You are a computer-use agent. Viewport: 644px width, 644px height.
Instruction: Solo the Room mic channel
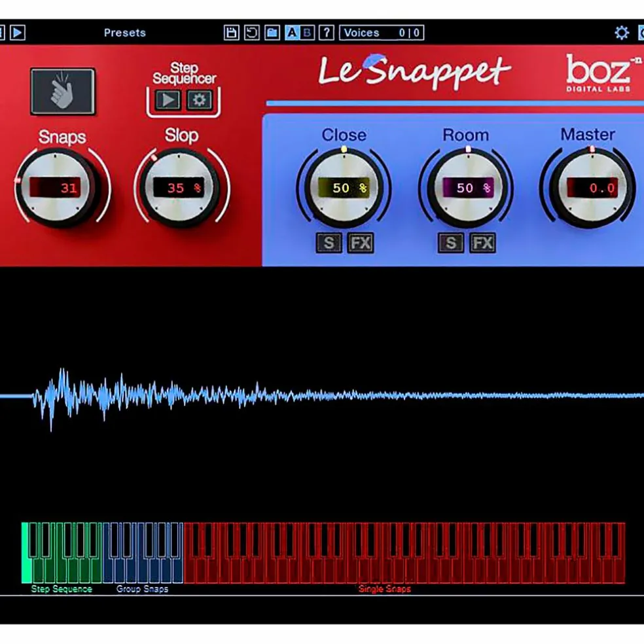click(x=450, y=243)
